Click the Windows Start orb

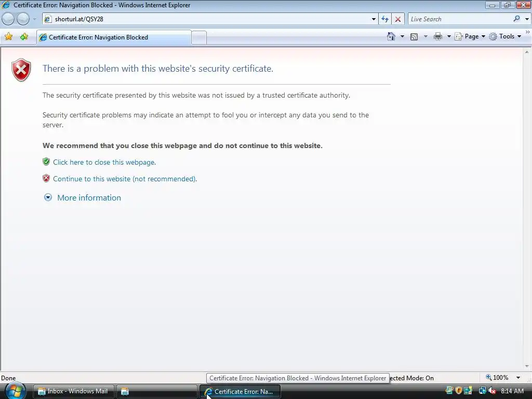(x=15, y=391)
